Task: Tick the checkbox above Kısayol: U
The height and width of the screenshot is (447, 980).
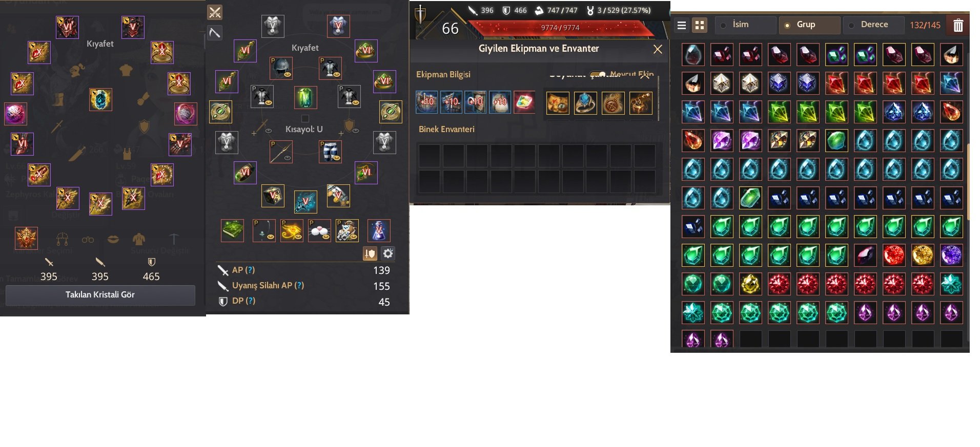Action: [305, 119]
